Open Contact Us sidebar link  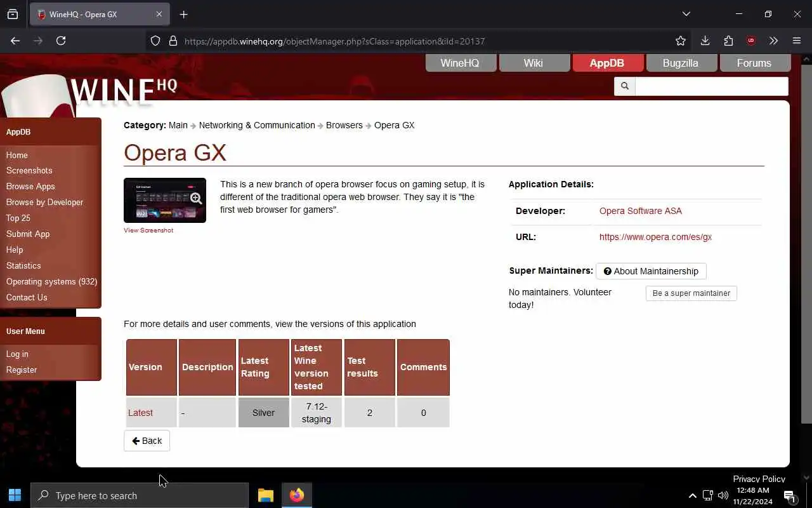coord(27,297)
